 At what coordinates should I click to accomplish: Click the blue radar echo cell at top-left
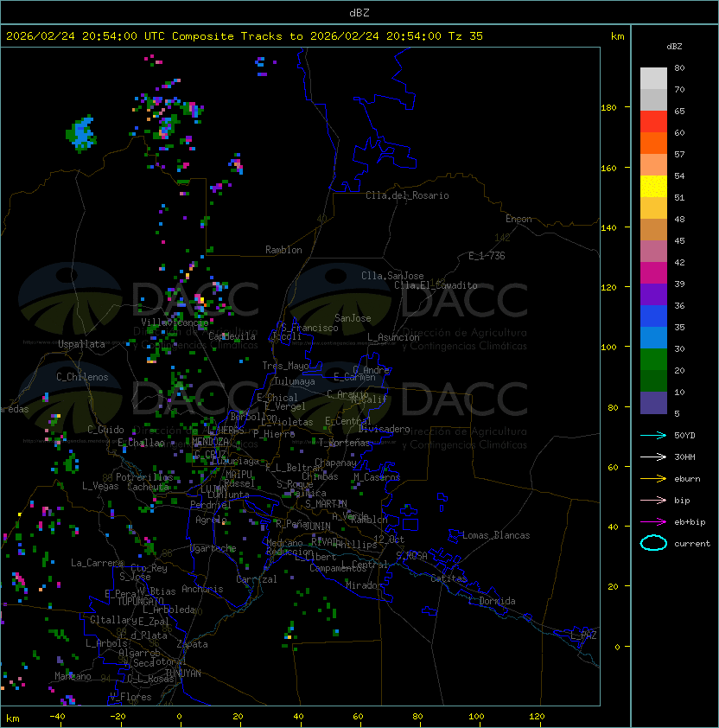point(82,133)
